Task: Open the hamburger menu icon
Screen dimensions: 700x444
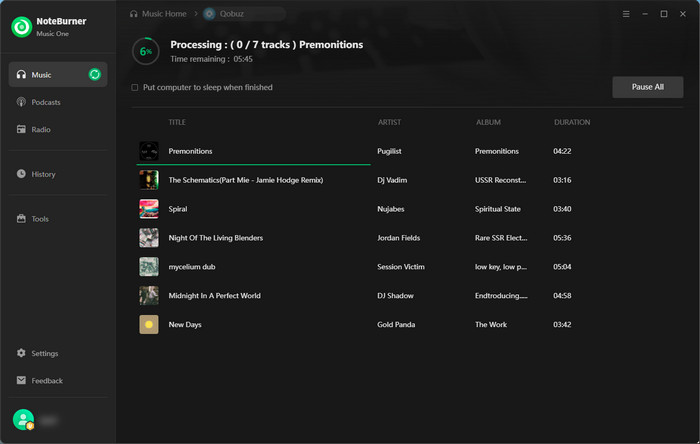Action: (x=626, y=14)
